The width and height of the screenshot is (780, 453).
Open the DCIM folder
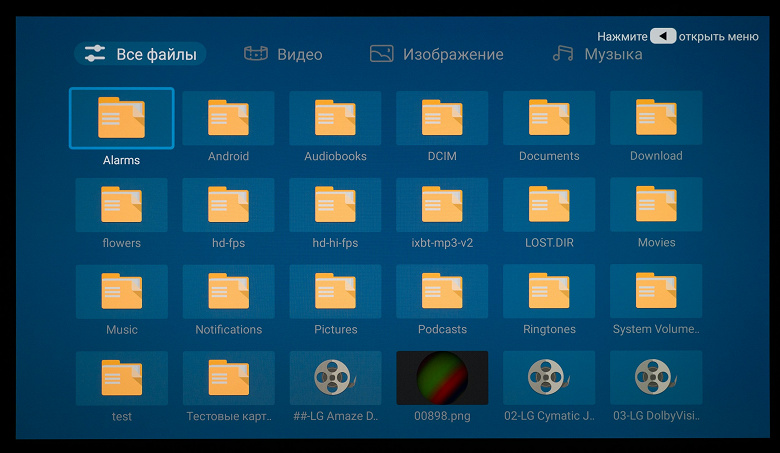[x=442, y=118]
